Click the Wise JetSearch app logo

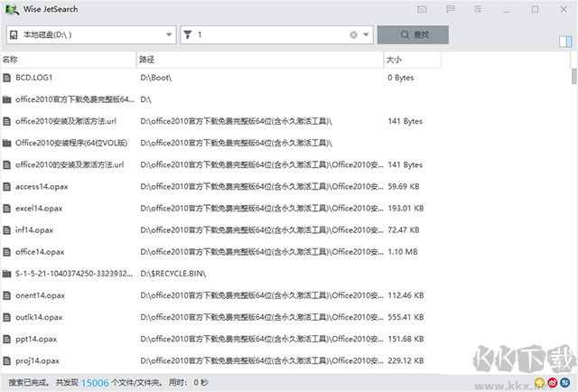[x=12, y=10]
